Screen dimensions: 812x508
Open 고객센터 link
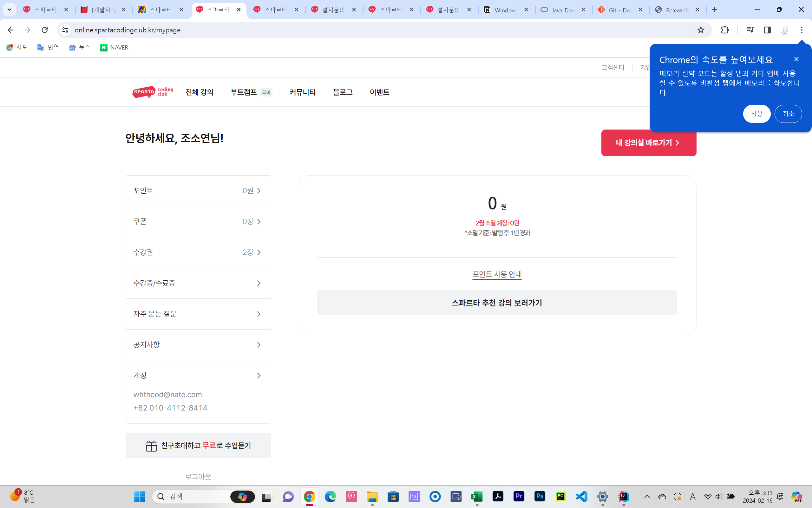[x=613, y=68]
